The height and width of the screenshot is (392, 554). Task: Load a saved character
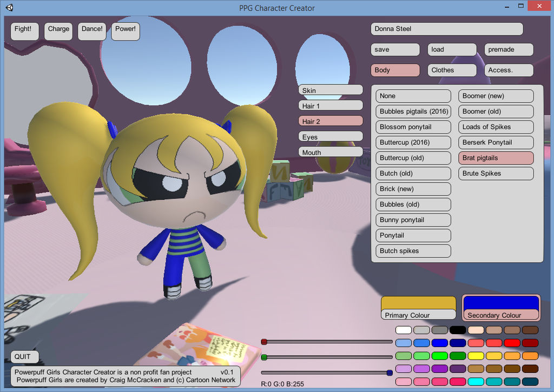(452, 49)
